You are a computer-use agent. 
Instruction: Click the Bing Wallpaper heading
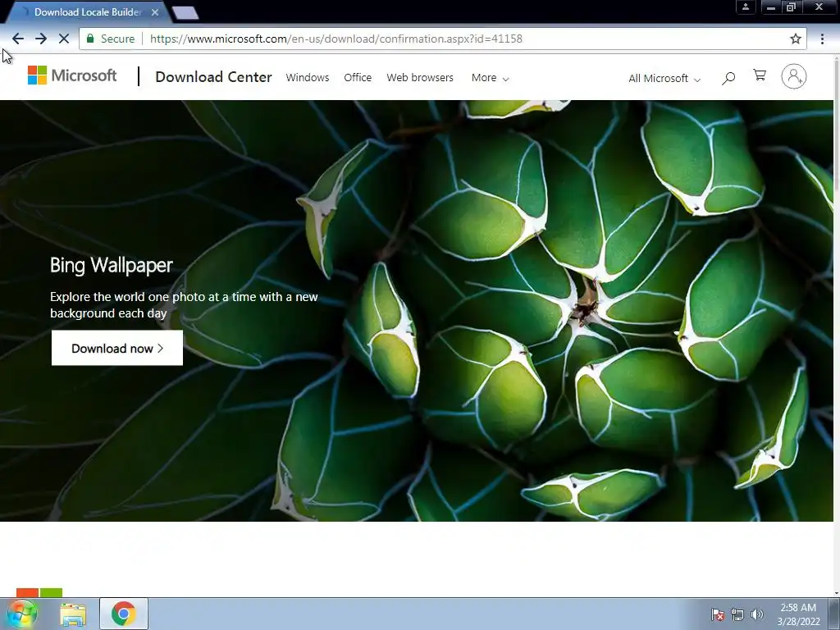[112, 265]
